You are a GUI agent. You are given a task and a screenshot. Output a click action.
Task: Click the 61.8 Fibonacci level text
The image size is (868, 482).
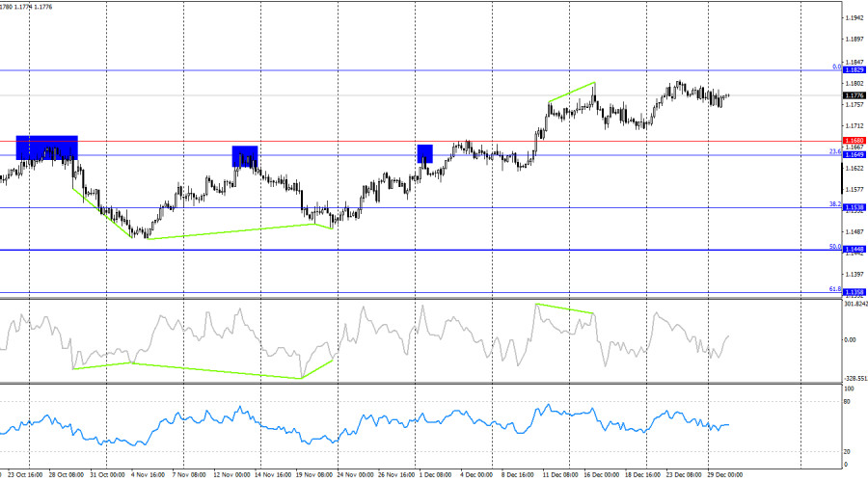(836, 288)
